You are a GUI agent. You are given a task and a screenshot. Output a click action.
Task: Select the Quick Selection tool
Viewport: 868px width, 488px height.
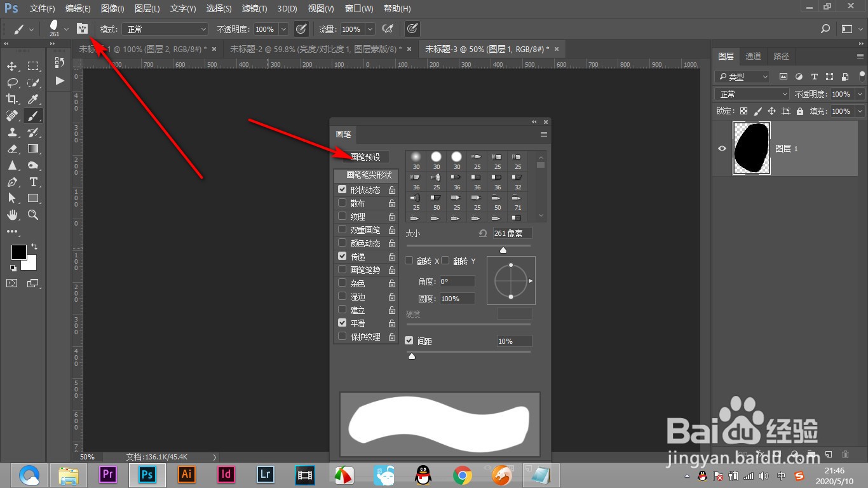click(x=33, y=83)
